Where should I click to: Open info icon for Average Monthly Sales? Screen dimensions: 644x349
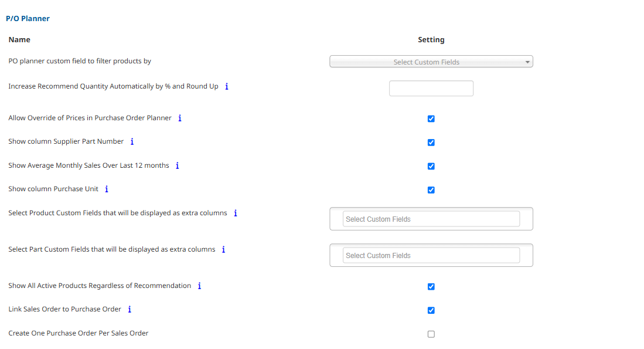[x=178, y=165]
